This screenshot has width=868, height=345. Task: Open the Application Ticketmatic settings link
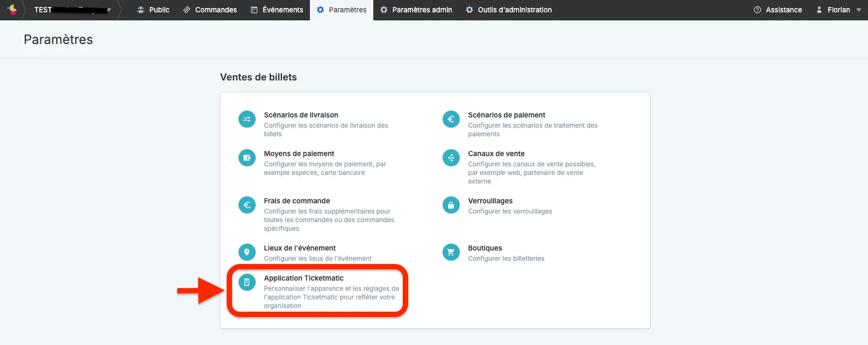pos(304,278)
